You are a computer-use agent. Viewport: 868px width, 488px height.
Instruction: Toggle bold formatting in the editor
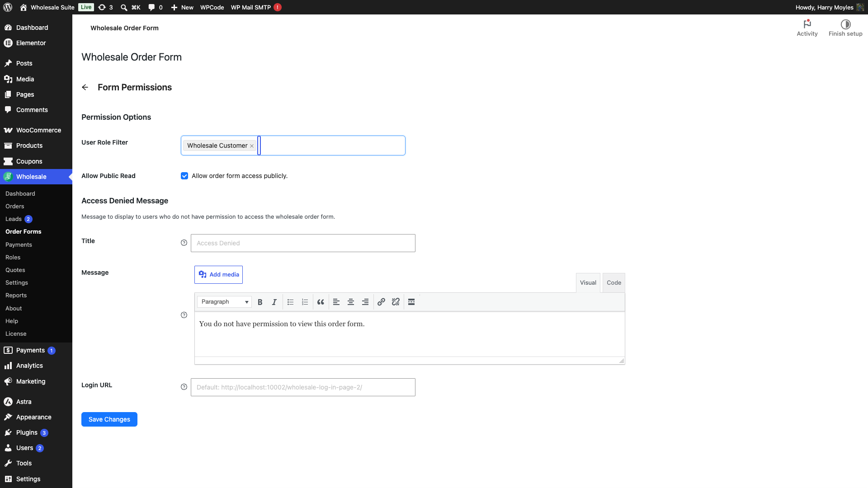click(260, 302)
